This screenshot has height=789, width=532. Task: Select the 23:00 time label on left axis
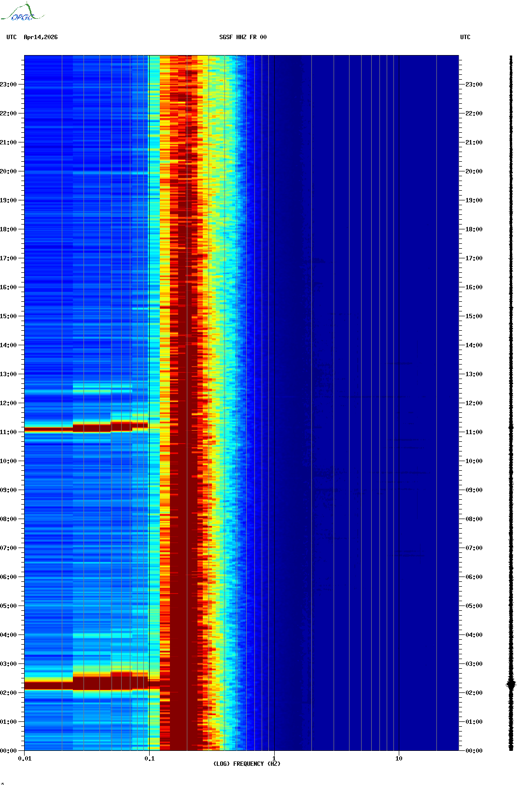(x=8, y=85)
